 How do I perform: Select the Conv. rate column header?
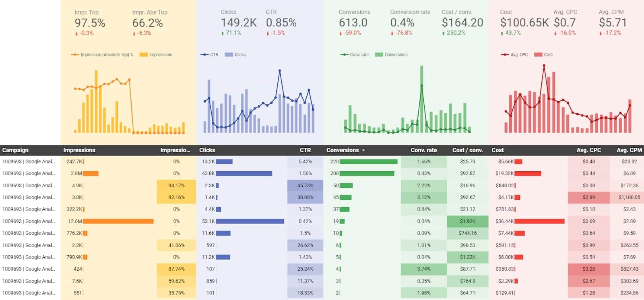click(x=423, y=150)
